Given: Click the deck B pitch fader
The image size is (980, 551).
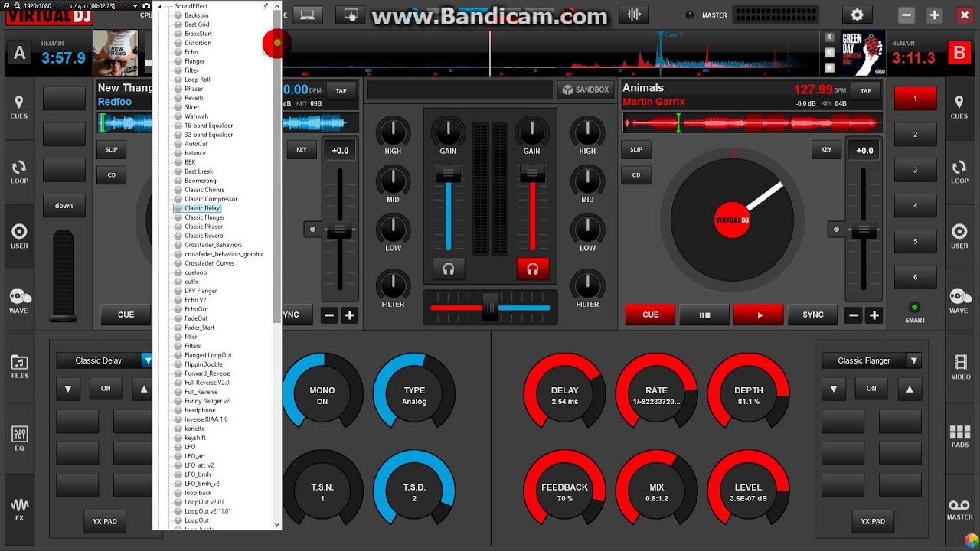Looking at the screenshot, I should click(864, 230).
